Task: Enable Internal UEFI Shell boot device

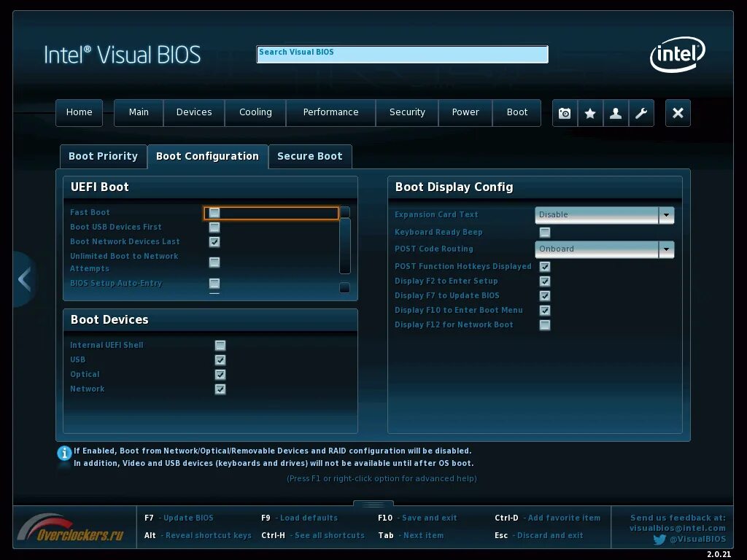Action: click(x=220, y=345)
